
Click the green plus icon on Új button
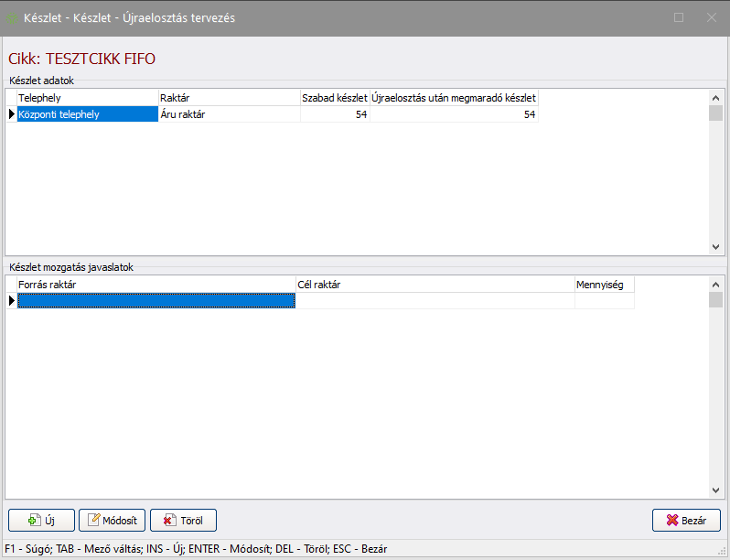pos(34,521)
